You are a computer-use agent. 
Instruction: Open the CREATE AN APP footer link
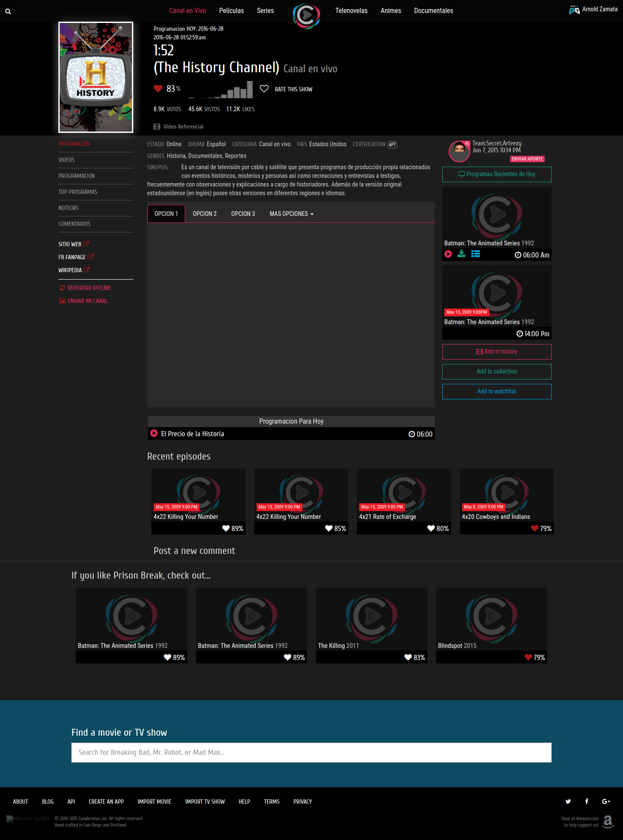[106, 801]
